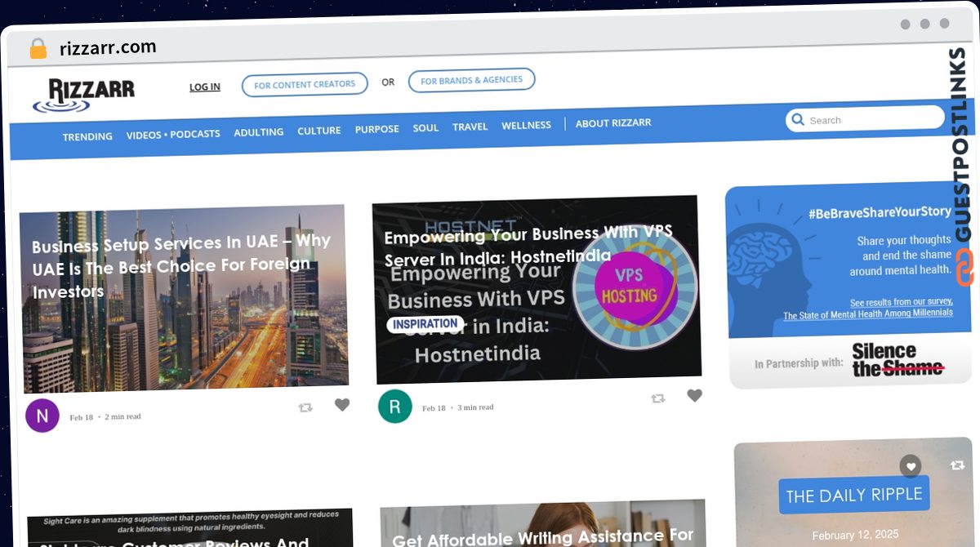
Task: Open Empowering Your Business With VPS article
Action: click(528, 244)
